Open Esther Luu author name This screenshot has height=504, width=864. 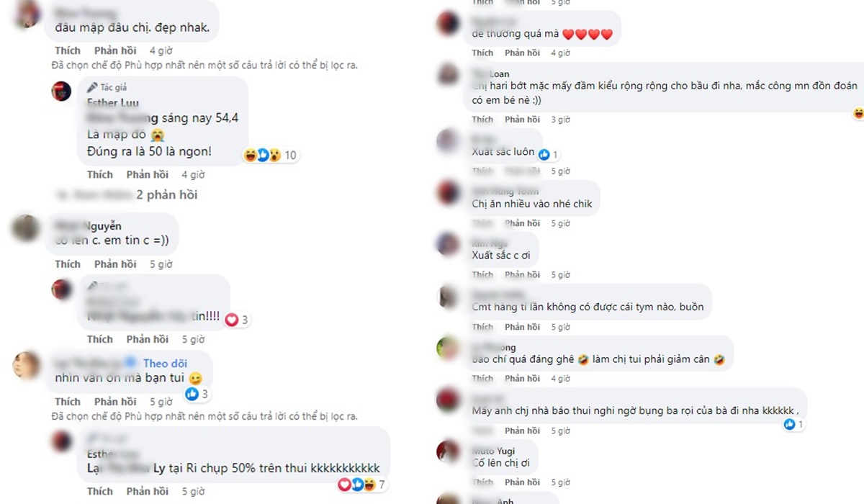tap(113, 102)
